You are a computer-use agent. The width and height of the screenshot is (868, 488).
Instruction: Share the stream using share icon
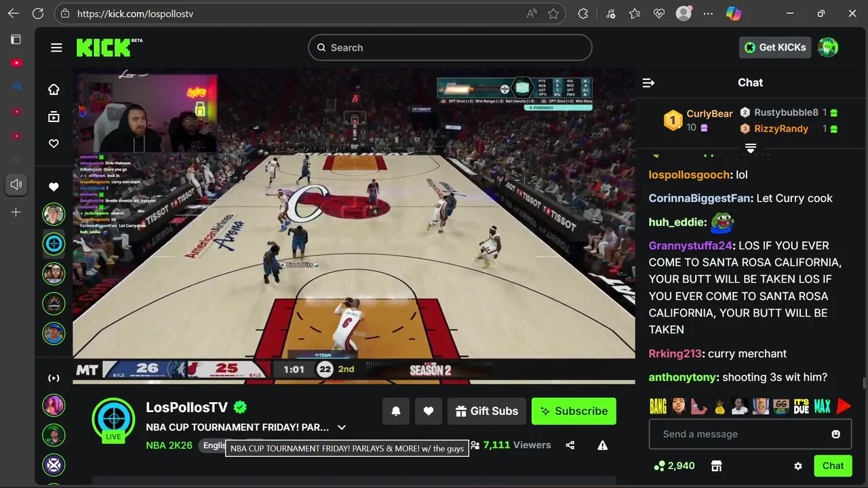tap(570, 445)
